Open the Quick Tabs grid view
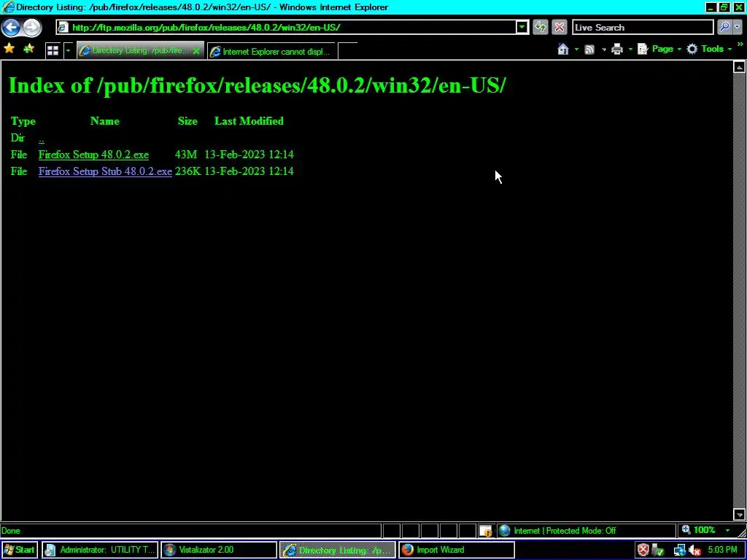 coord(53,50)
